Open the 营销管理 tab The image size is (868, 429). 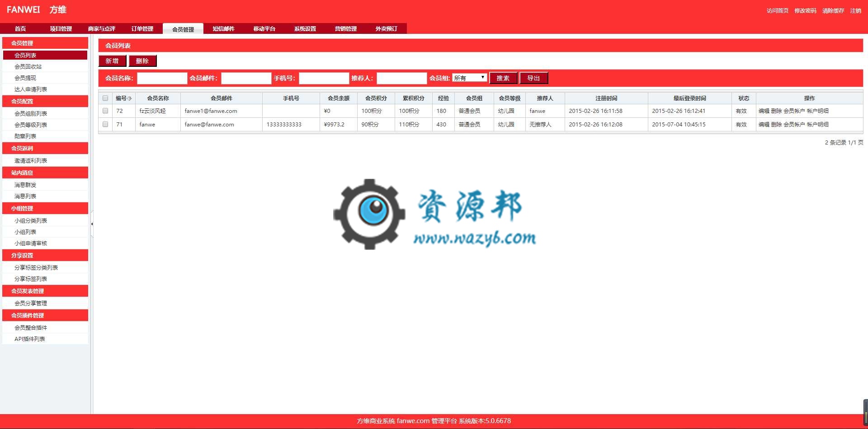[346, 28]
